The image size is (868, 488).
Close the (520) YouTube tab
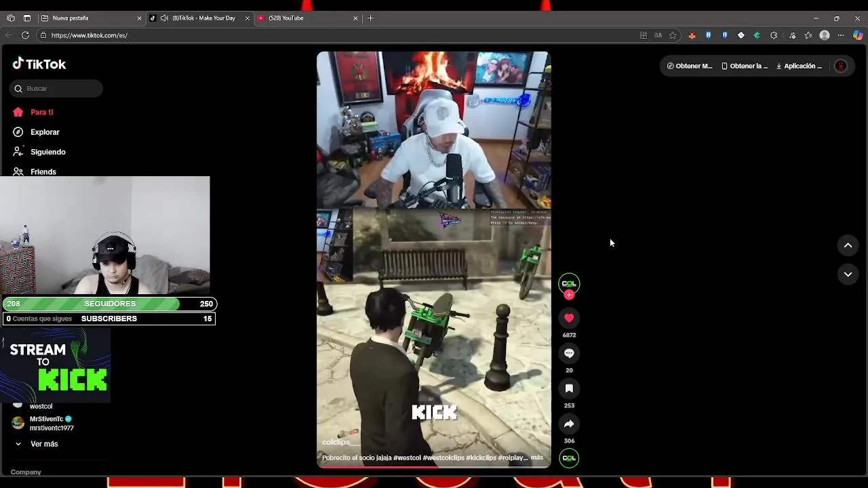pyautogui.click(x=355, y=18)
